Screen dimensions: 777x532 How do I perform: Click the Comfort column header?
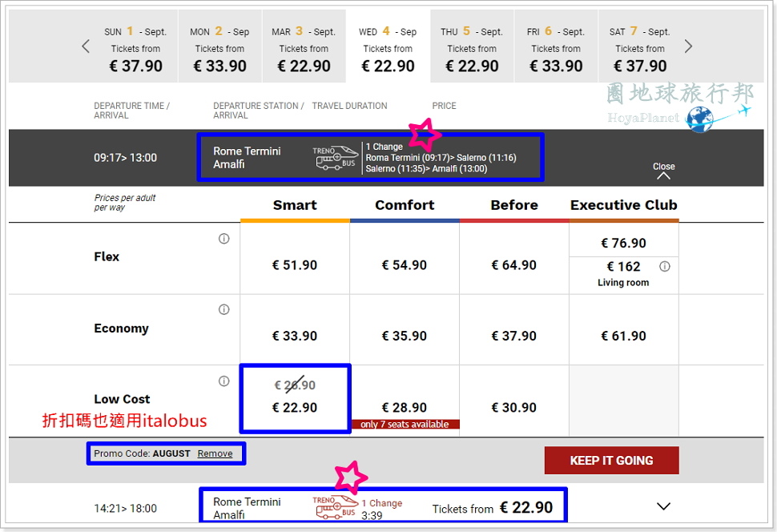coord(405,205)
